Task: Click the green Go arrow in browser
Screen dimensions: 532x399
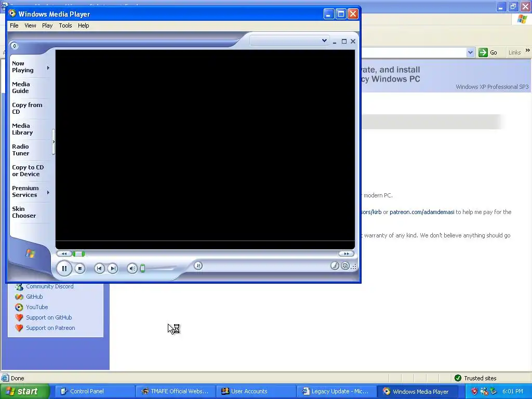Action: pyautogui.click(x=483, y=52)
